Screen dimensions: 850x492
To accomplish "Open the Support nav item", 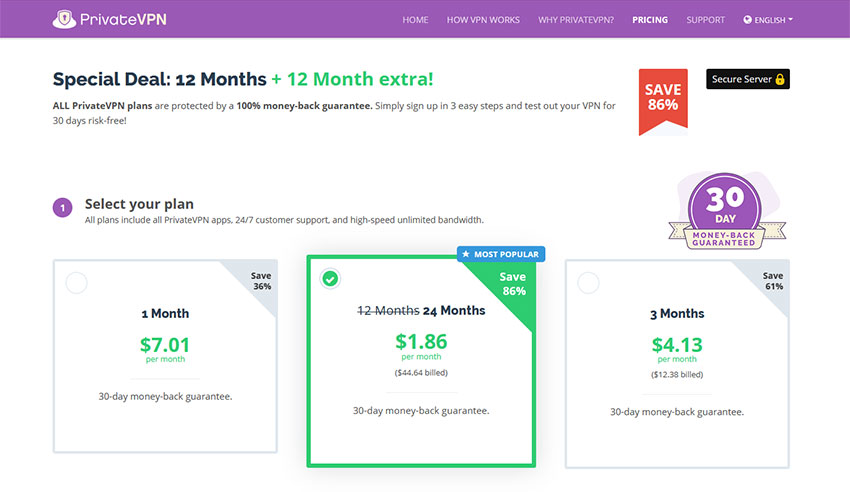I will pyautogui.click(x=705, y=20).
